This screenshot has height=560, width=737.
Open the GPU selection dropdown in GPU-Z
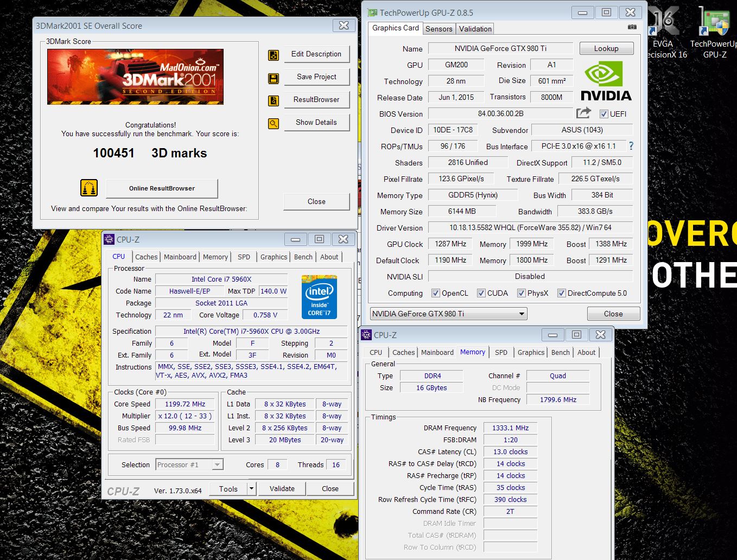pyautogui.click(x=448, y=314)
